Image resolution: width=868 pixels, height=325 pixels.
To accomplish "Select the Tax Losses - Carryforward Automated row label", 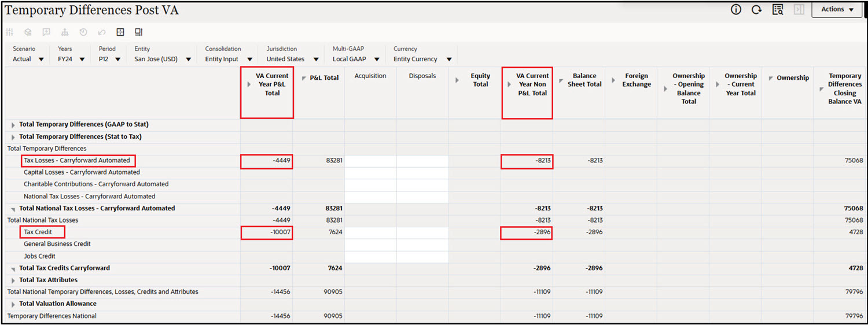I will tap(77, 161).
